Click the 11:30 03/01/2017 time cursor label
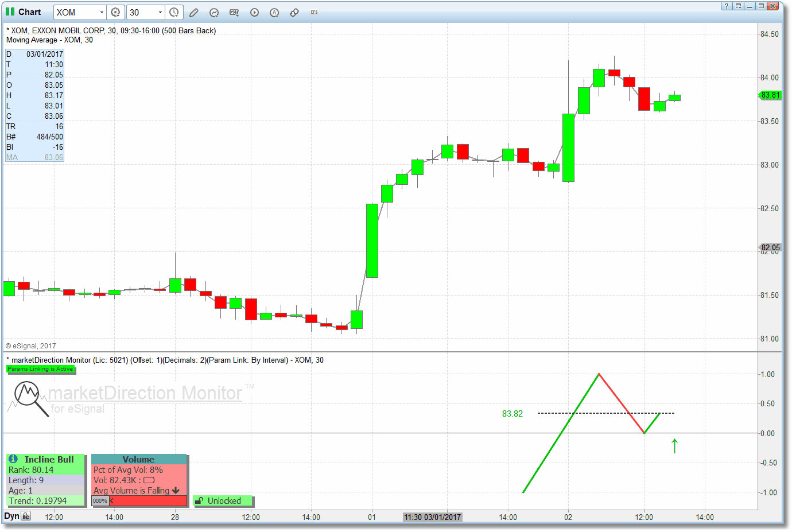792x532 pixels. [x=433, y=517]
